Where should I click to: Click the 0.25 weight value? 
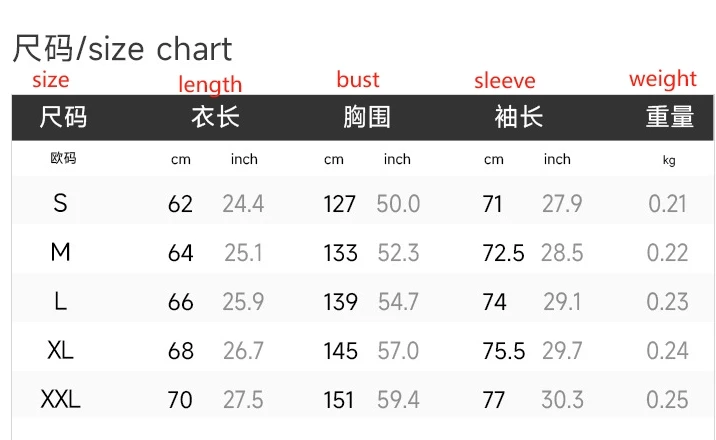tap(668, 400)
